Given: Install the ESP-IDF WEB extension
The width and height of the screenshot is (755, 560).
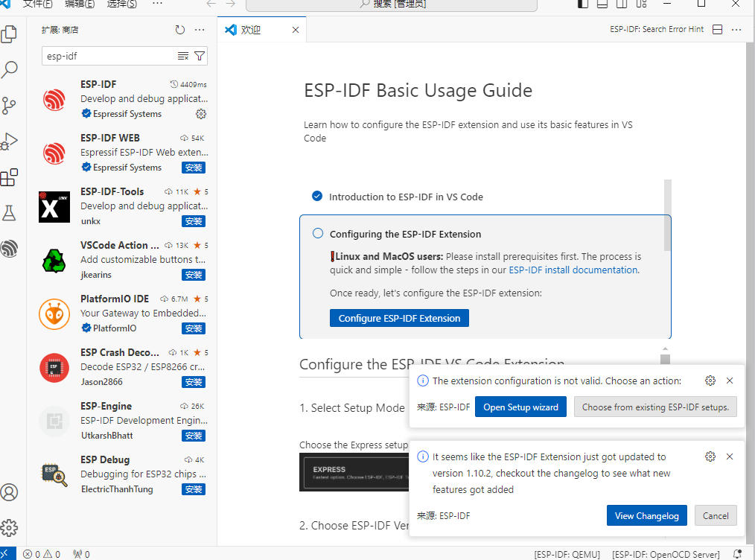Looking at the screenshot, I should tap(194, 168).
